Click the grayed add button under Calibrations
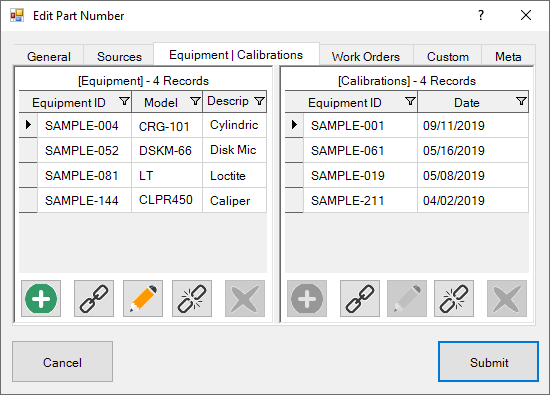The width and height of the screenshot is (550, 395). tap(307, 299)
